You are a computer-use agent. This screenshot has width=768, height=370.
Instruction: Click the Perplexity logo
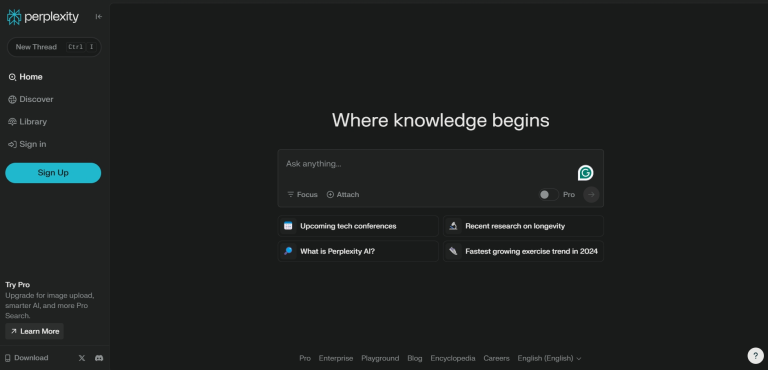coord(43,17)
